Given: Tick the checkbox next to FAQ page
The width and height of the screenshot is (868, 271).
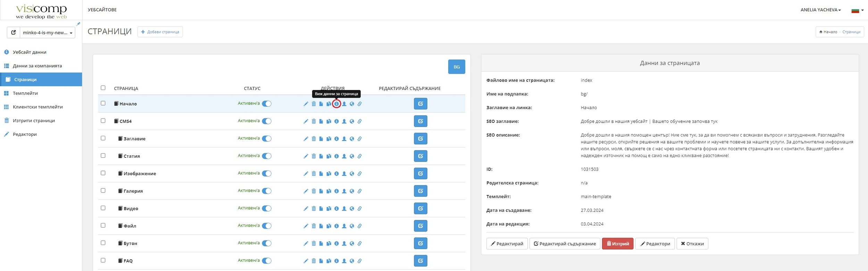Looking at the screenshot, I should pyautogui.click(x=103, y=260).
